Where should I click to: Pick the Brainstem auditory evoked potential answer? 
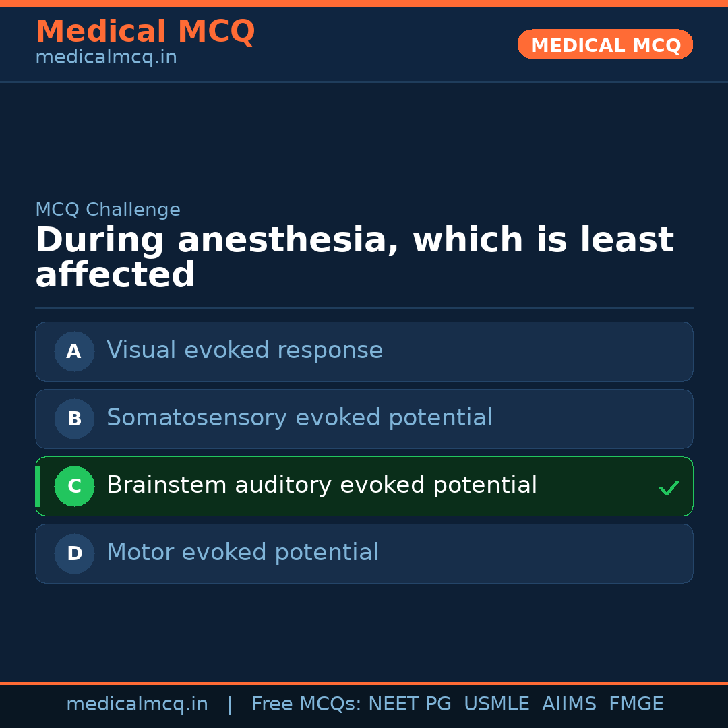pos(322,485)
